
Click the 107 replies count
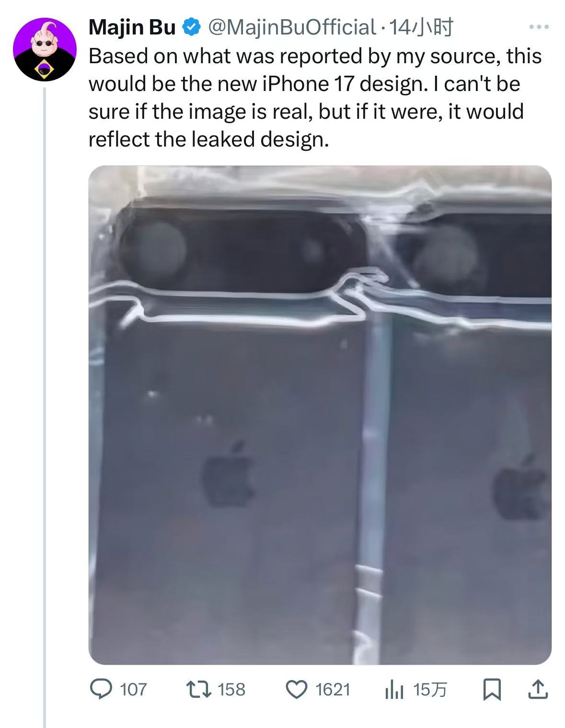(133, 690)
